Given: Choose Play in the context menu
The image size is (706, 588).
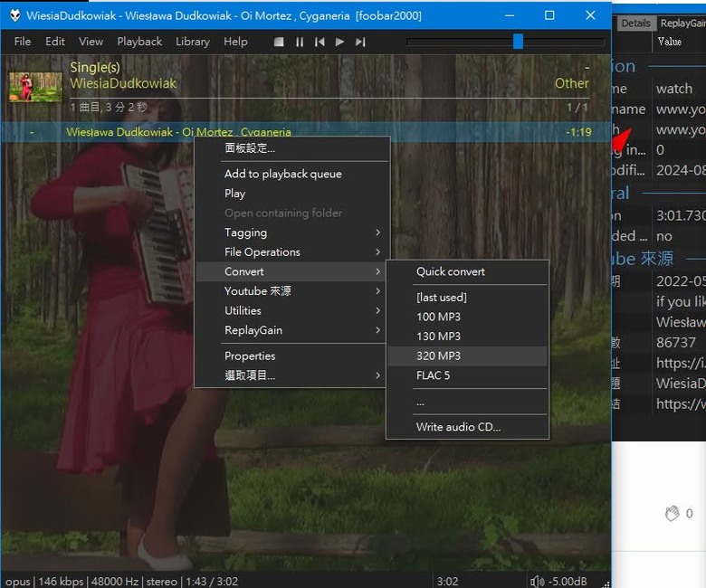Looking at the screenshot, I should [x=291, y=194].
